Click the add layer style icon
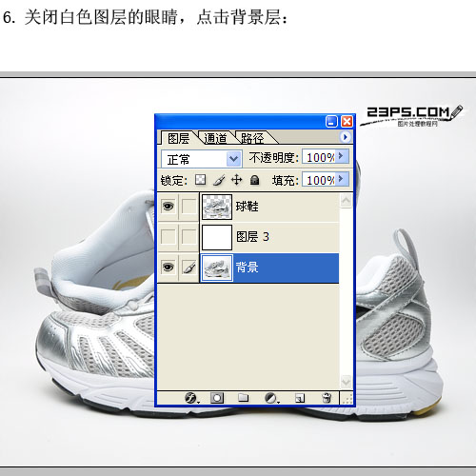 pos(191,398)
